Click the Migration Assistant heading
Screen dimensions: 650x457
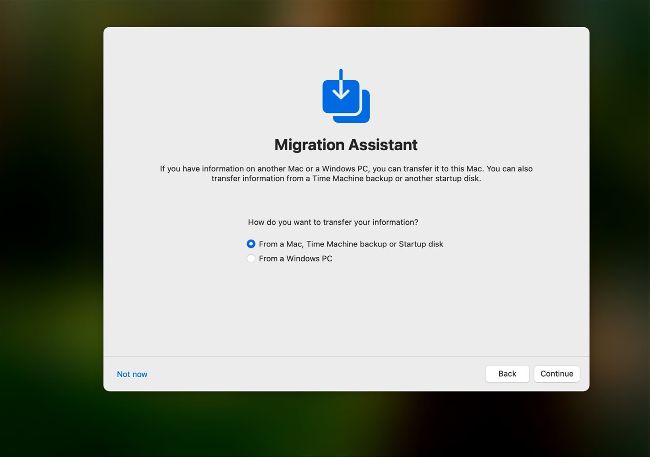(346, 145)
